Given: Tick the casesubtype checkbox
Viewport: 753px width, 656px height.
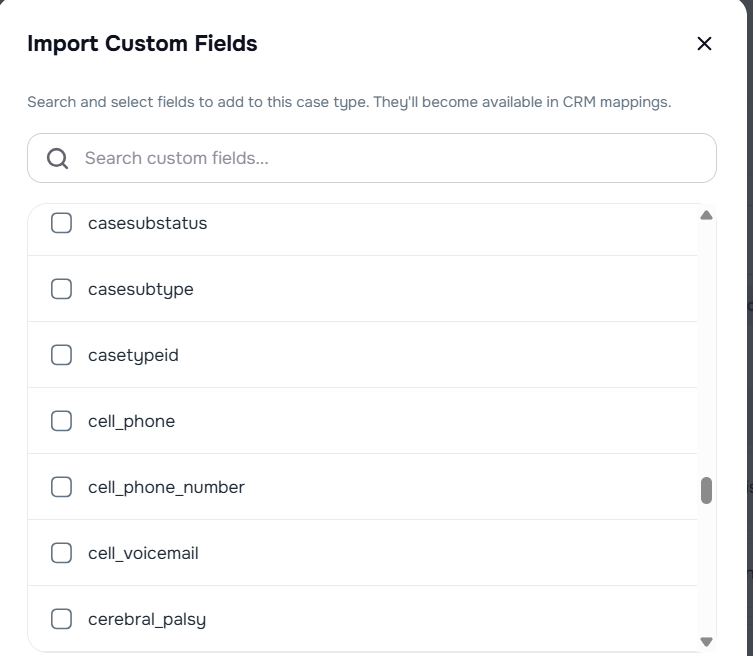Looking at the screenshot, I should coord(61,289).
